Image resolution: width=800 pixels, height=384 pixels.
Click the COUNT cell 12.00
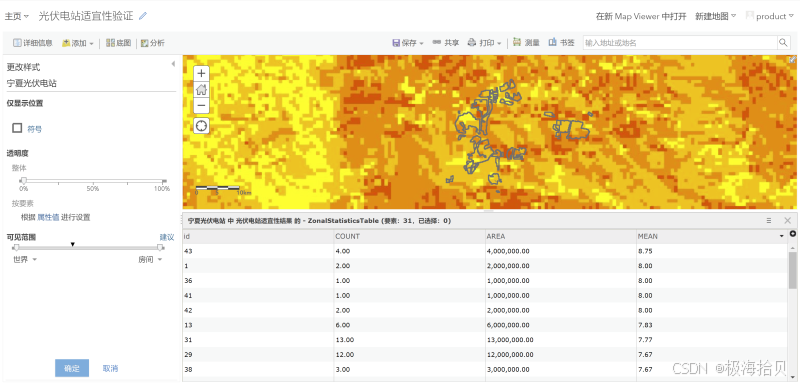point(344,354)
